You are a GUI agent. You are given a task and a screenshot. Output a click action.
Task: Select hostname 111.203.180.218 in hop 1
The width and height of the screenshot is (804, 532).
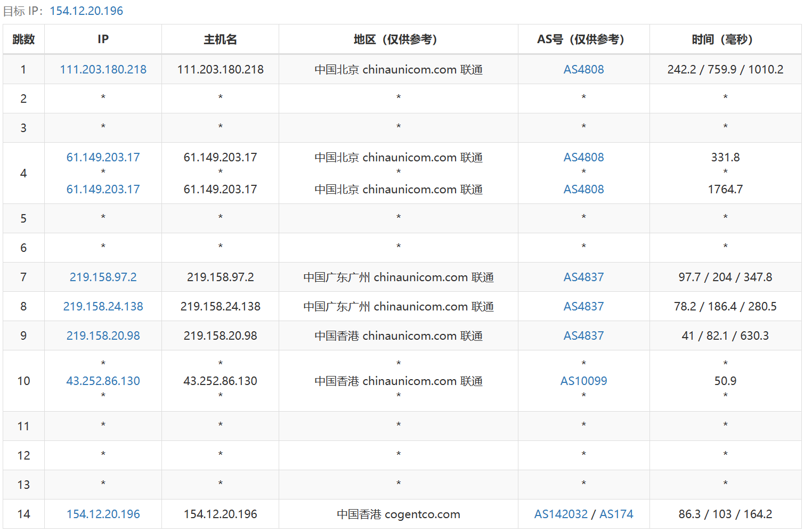pyautogui.click(x=220, y=69)
